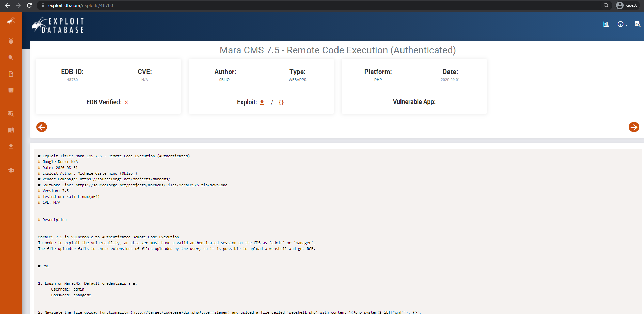Go to next exploit arrow
The width and height of the screenshot is (644, 314).
pyautogui.click(x=634, y=127)
